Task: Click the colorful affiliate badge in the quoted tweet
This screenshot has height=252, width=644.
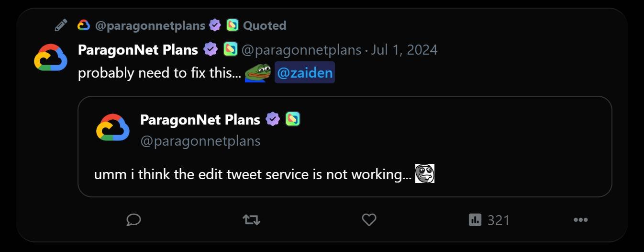Action: coord(293,119)
